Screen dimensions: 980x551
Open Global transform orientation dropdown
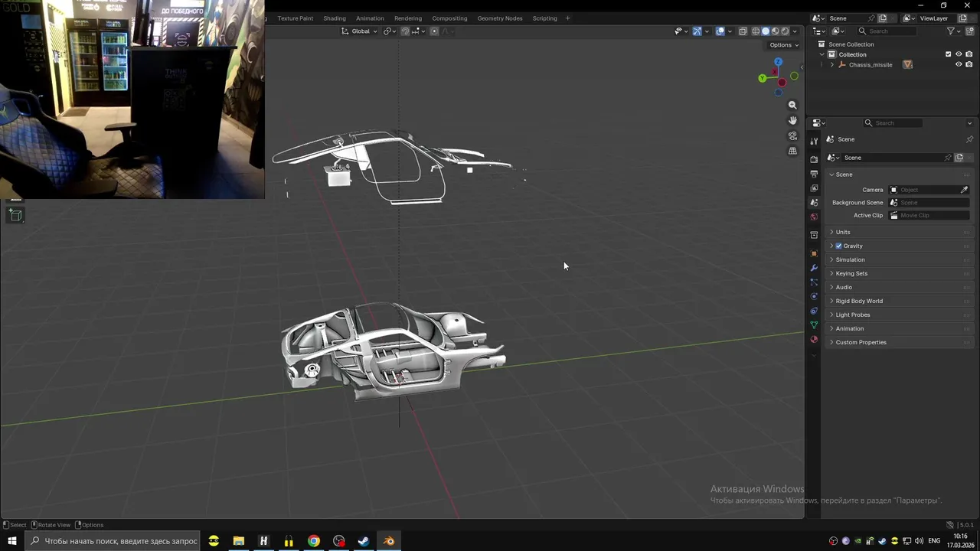pos(359,31)
